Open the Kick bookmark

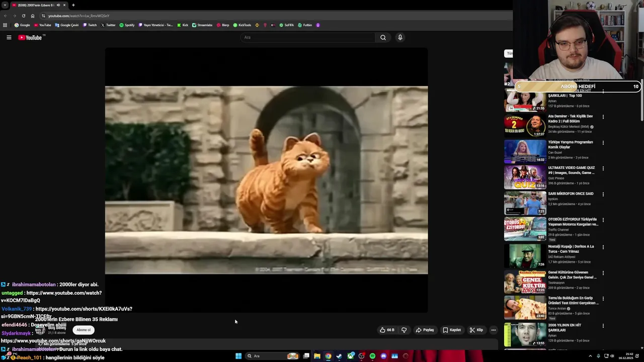click(183, 25)
